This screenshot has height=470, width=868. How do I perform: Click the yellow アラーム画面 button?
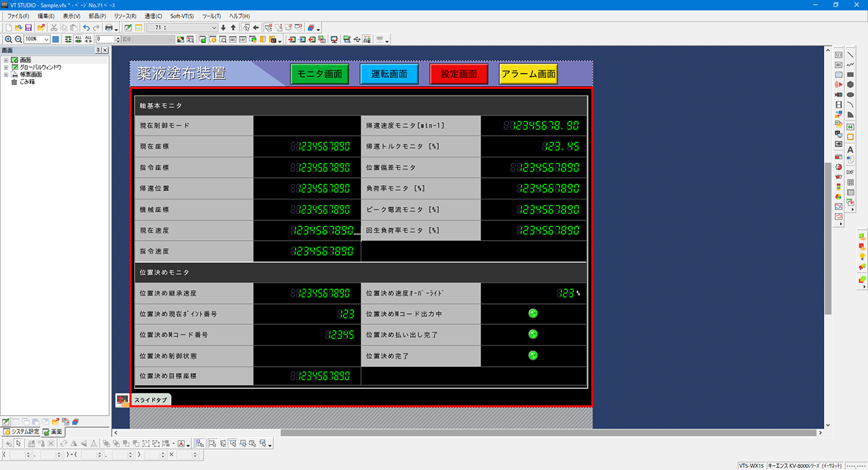pyautogui.click(x=528, y=74)
